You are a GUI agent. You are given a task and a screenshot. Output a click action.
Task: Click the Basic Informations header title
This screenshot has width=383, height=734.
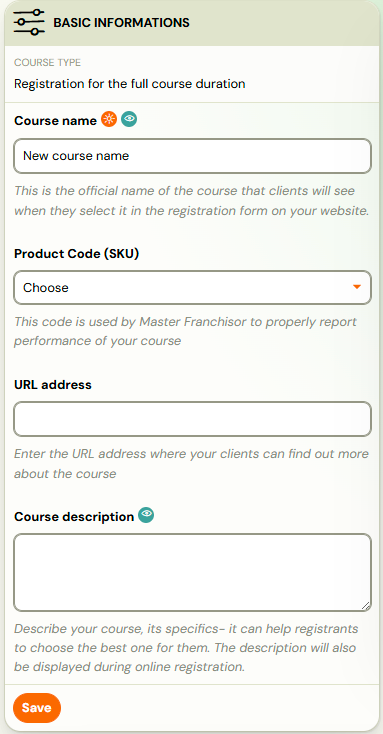point(121,22)
